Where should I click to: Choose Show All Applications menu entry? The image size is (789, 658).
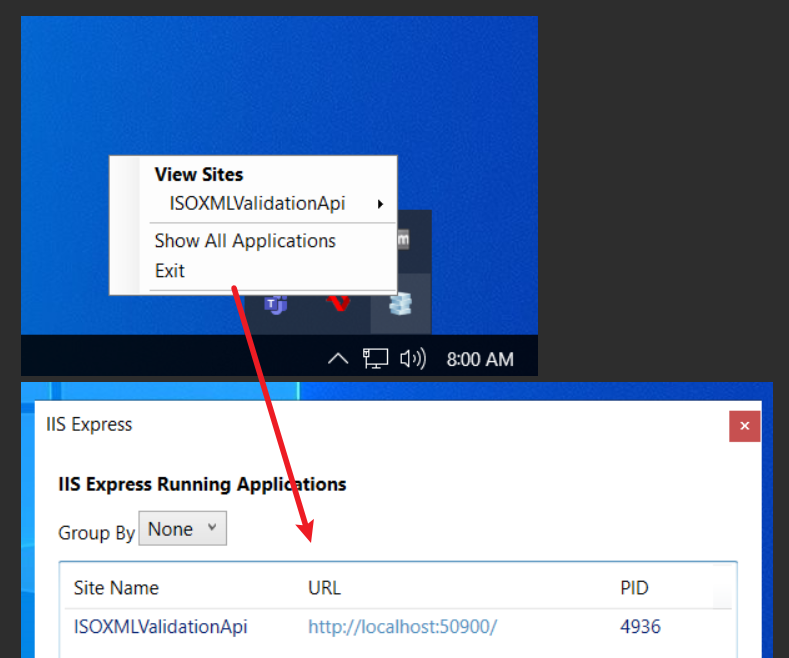pos(245,241)
